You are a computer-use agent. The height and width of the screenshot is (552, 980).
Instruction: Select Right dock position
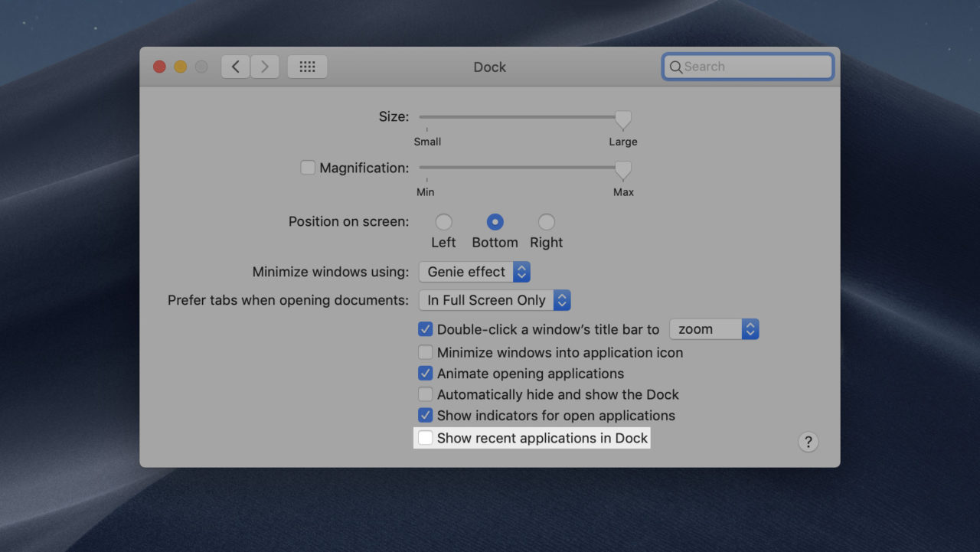pyautogui.click(x=546, y=222)
